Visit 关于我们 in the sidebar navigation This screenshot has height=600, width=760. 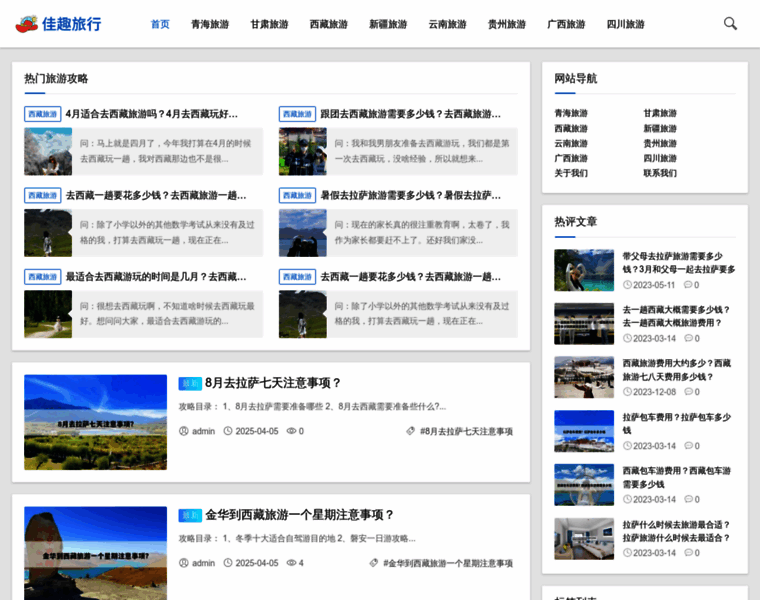571,173
